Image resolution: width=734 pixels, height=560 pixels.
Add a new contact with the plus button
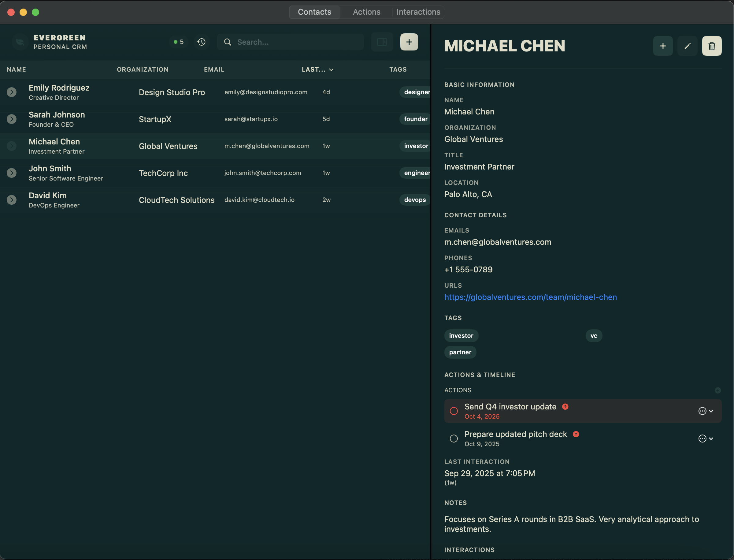409,42
